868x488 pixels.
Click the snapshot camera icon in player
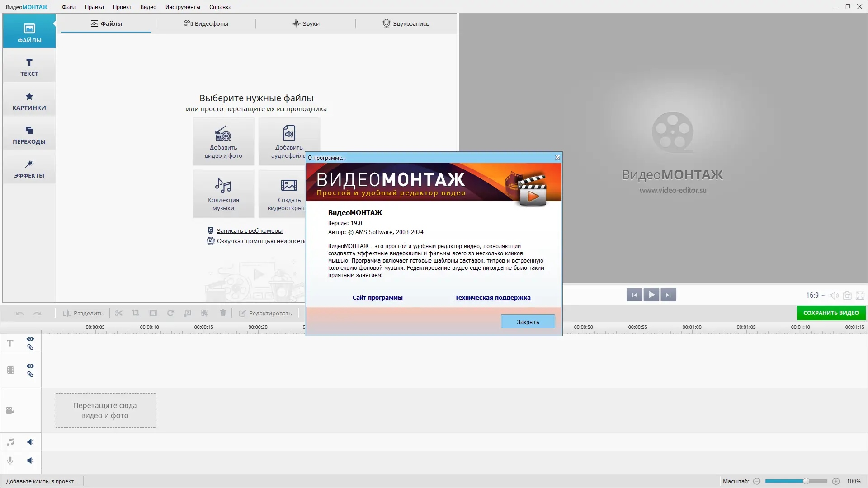847,296
